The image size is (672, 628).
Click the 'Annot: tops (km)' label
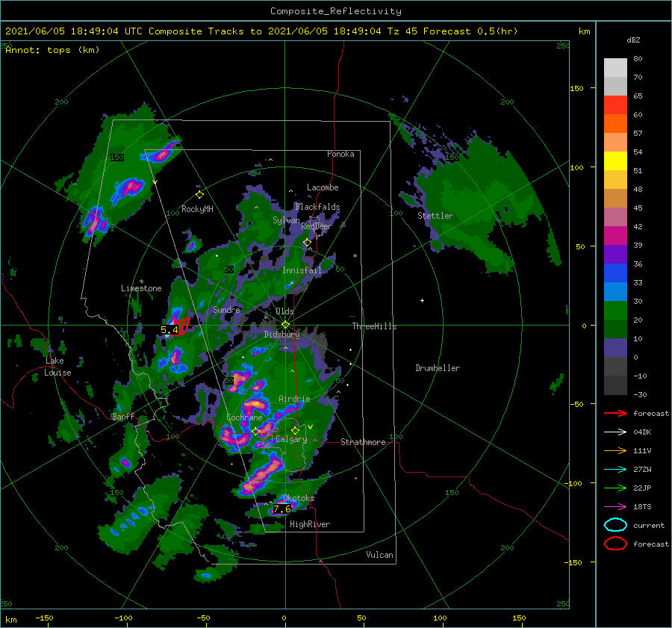click(52, 50)
